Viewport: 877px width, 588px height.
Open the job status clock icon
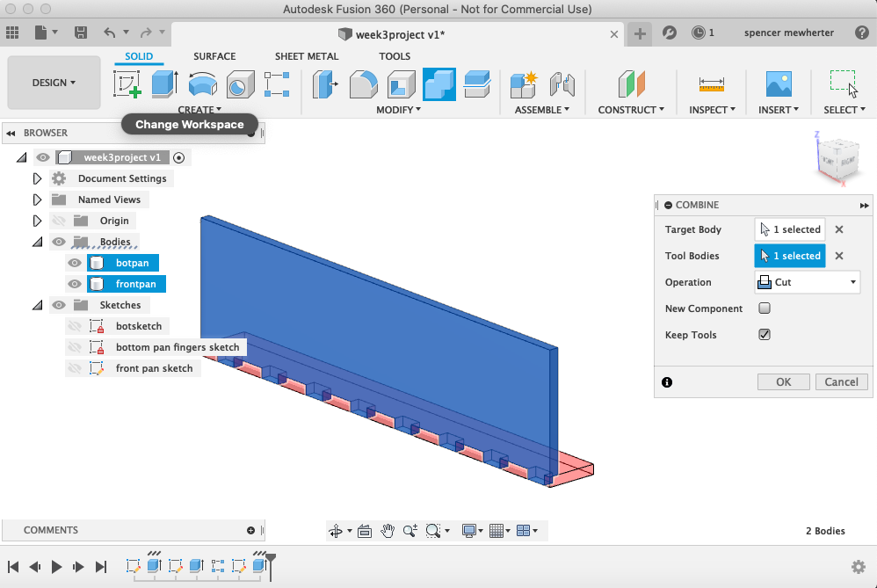click(698, 33)
